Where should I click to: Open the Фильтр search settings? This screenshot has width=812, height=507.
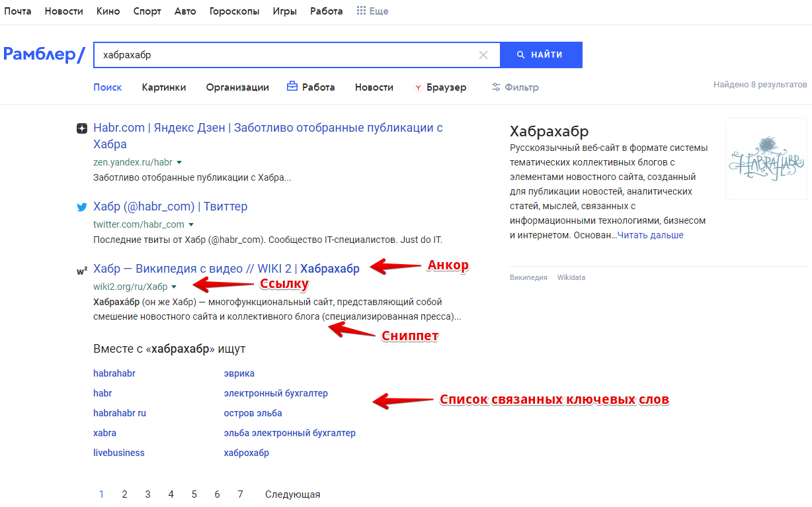[515, 87]
